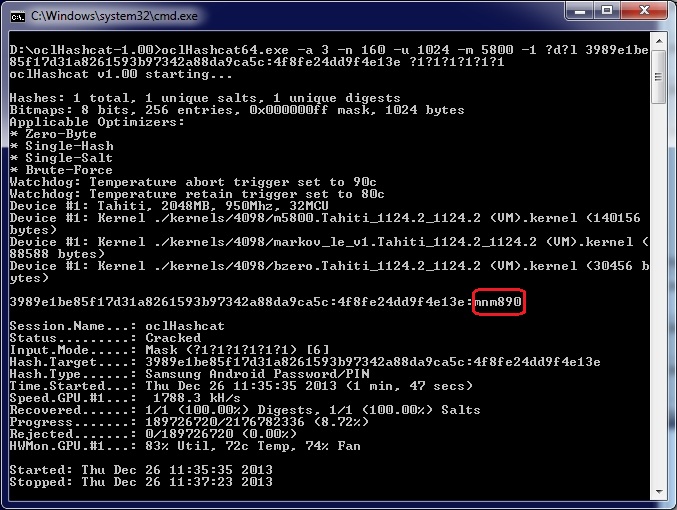
Task: Click the 'Recovered' digests line
Action: (245, 410)
